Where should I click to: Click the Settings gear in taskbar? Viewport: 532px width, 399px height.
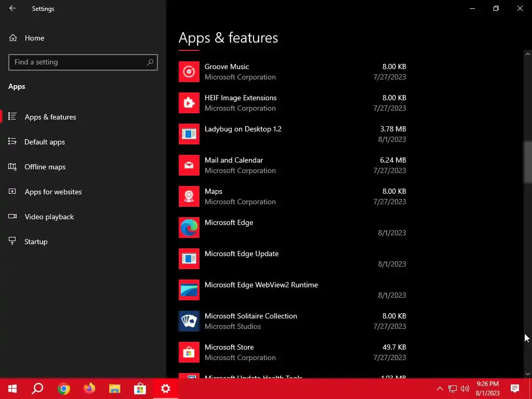click(x=166, y=389)
